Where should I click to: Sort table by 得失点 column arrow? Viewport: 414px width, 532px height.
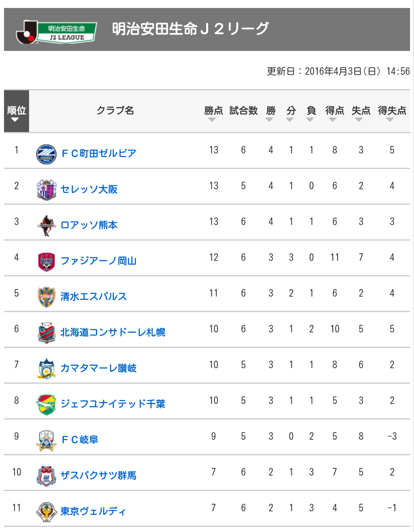tap(390, 120)
